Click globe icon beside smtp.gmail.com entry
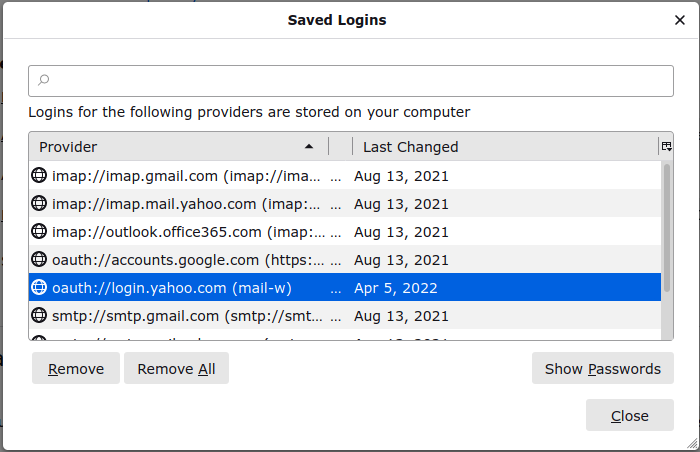 tap(39, 315)
